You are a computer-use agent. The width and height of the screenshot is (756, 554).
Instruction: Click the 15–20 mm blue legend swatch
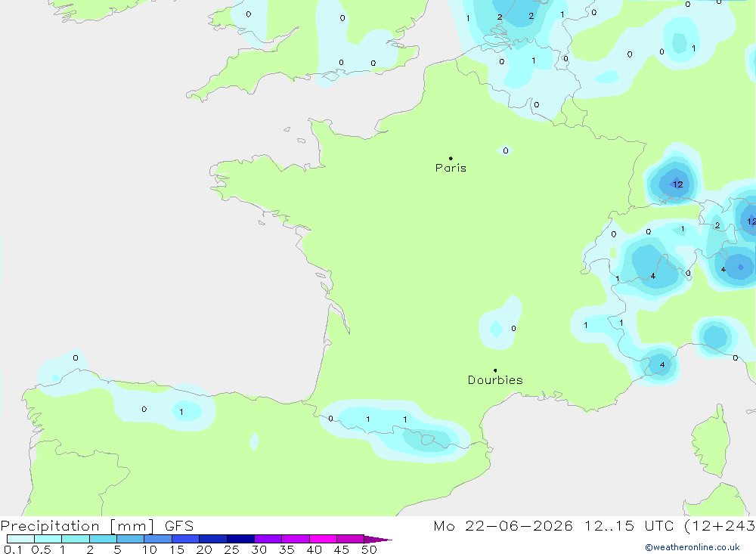tap(185, 539)
